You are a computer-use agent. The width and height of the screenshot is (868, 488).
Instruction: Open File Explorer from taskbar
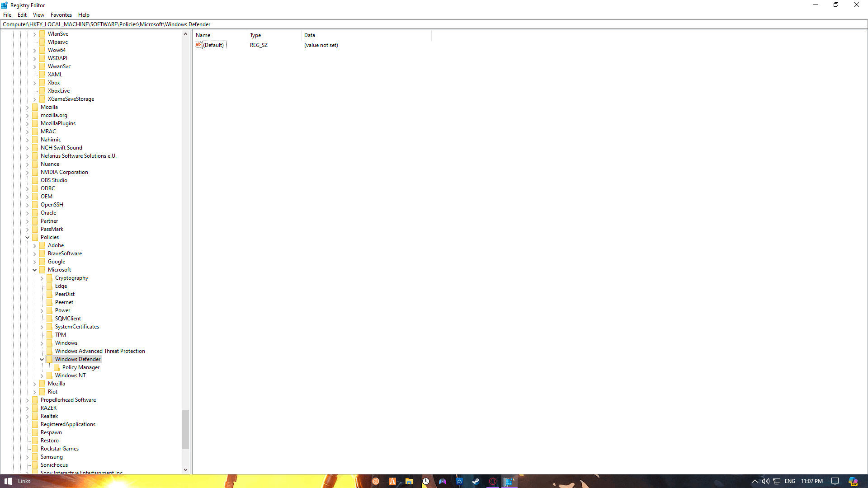pyautogui.click(x=409, y=481)
